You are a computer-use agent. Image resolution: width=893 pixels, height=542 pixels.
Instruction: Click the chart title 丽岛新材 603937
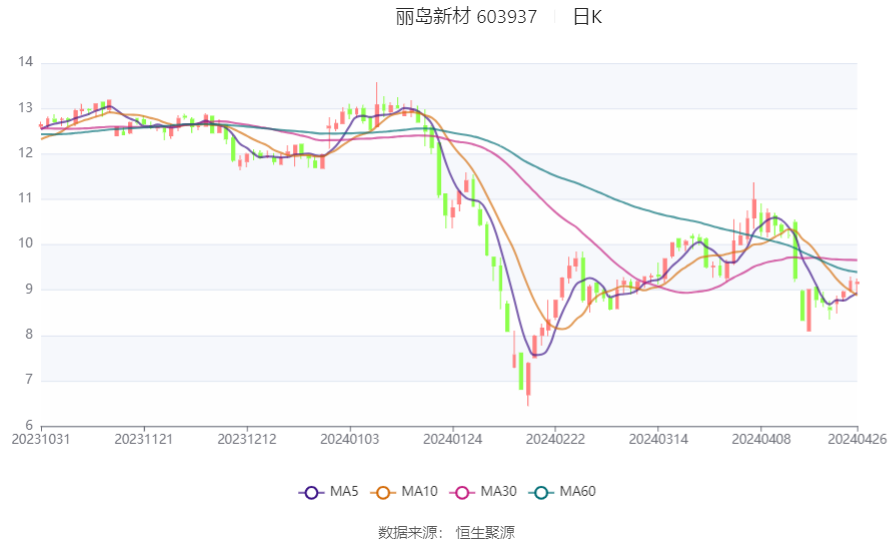[x=466, y=17]
